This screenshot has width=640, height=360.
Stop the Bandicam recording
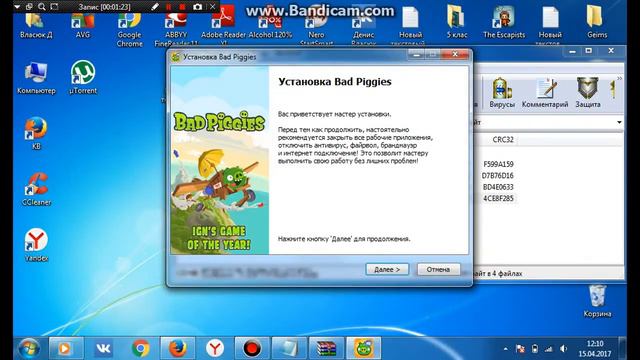click(182, 7)
